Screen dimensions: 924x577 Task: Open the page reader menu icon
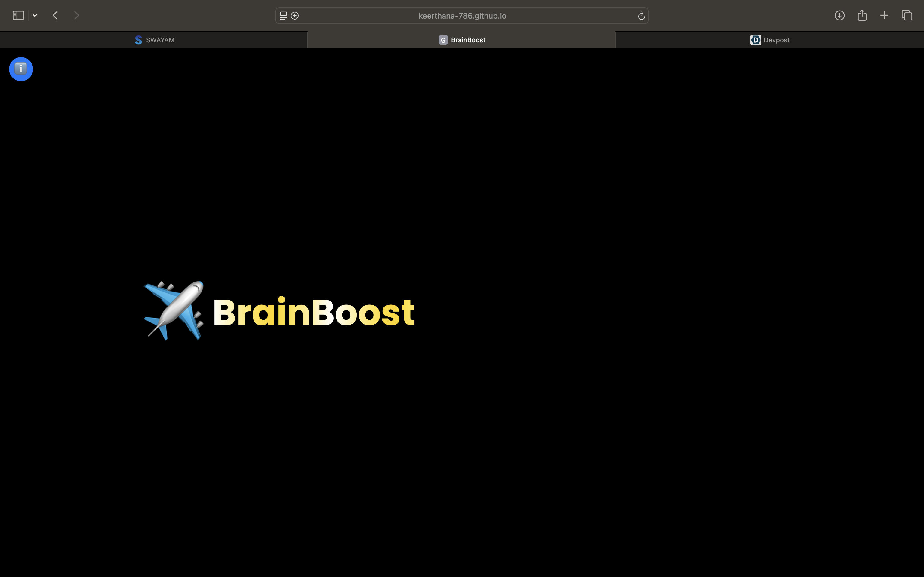pos(283,16)
